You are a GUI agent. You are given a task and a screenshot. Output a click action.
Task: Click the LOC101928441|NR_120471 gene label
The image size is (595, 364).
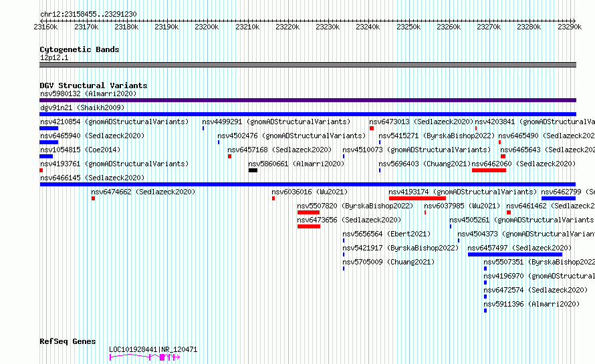click(153, 349)
